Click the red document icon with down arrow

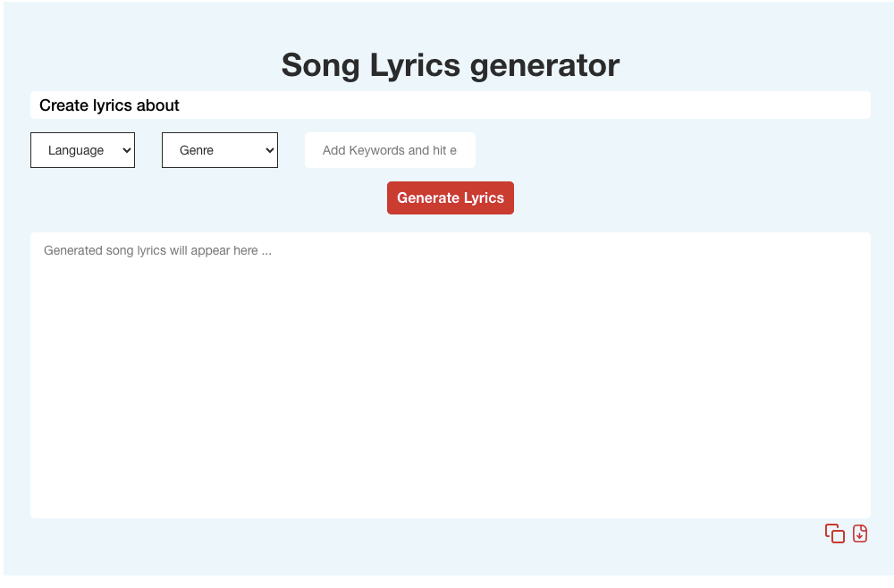point(860,533)
